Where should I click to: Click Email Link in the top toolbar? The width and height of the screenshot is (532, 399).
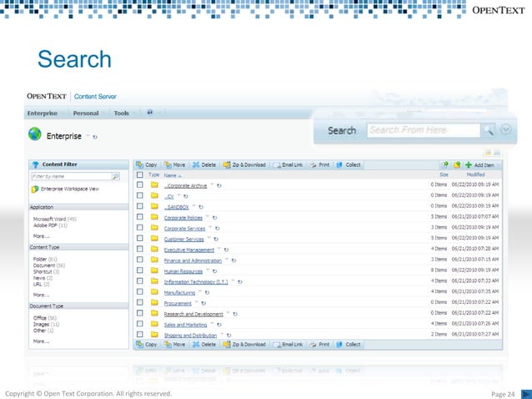[x=288, y=165]
